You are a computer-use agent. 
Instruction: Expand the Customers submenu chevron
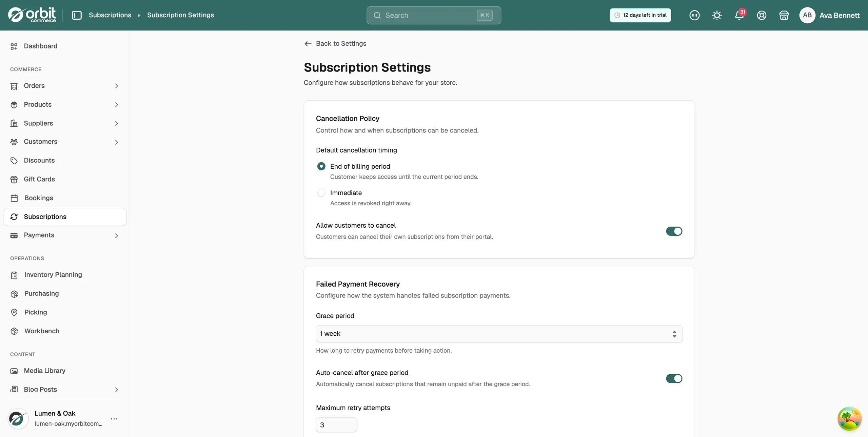pos(116,142)
